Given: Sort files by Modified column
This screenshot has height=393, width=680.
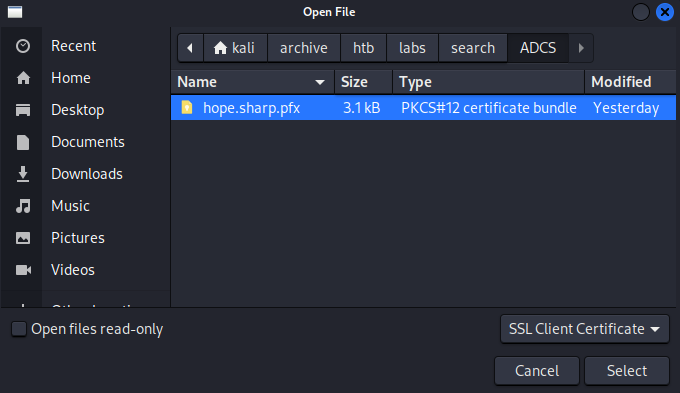Looking at the screenshot, I should 630,82.
